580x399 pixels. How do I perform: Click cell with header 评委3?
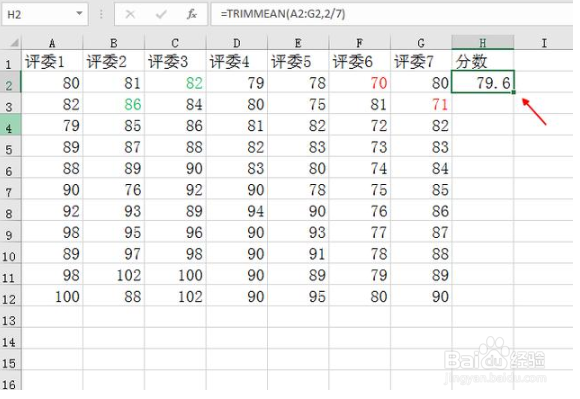(175, 61)
